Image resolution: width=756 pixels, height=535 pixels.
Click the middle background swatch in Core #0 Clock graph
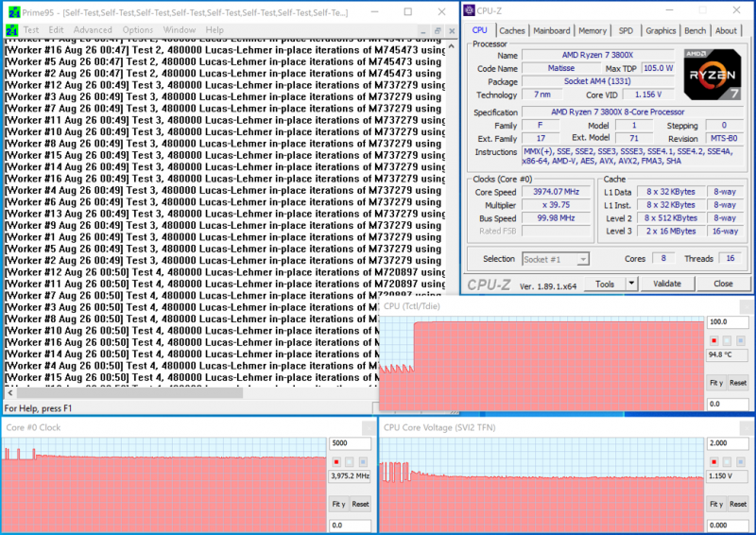coord(350,461)
